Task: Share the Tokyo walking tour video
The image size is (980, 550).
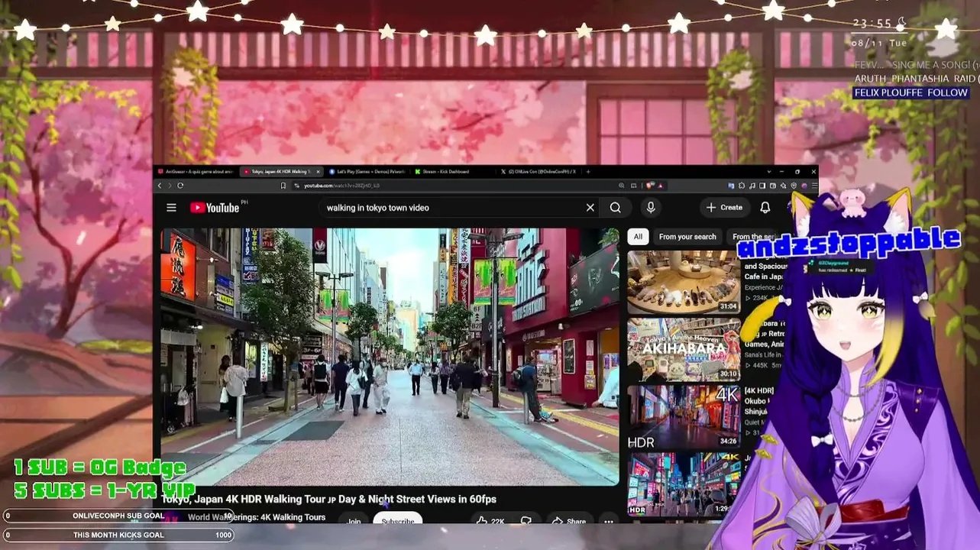Action: 569,521
